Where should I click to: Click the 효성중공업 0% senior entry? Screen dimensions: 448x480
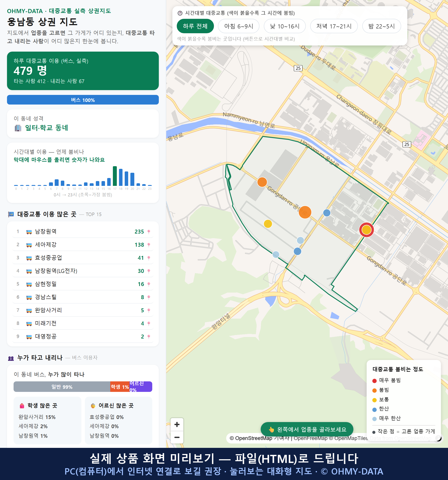coord(107,417)
